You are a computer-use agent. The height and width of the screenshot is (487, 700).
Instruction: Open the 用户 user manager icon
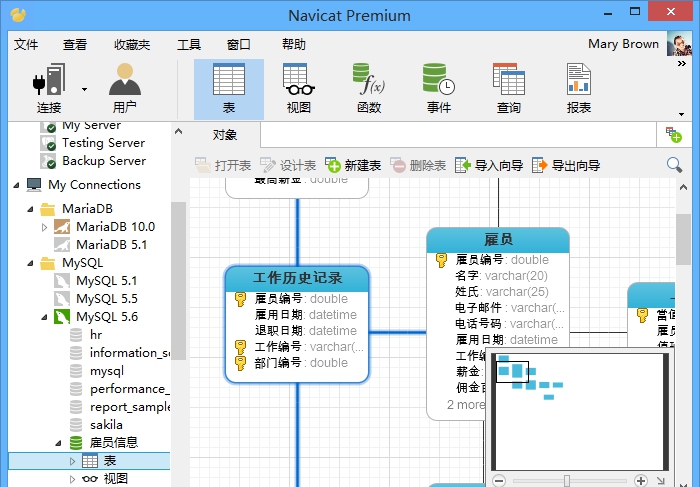click(125, 88)
